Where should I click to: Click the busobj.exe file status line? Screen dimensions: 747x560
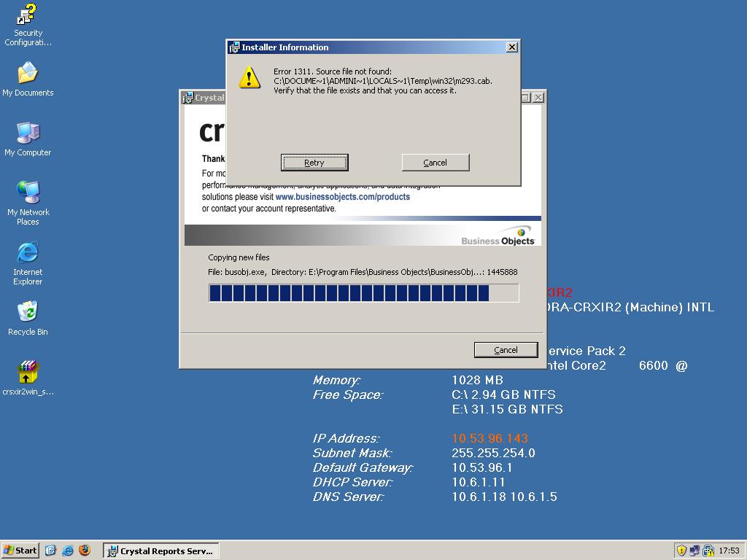[363, 272]
